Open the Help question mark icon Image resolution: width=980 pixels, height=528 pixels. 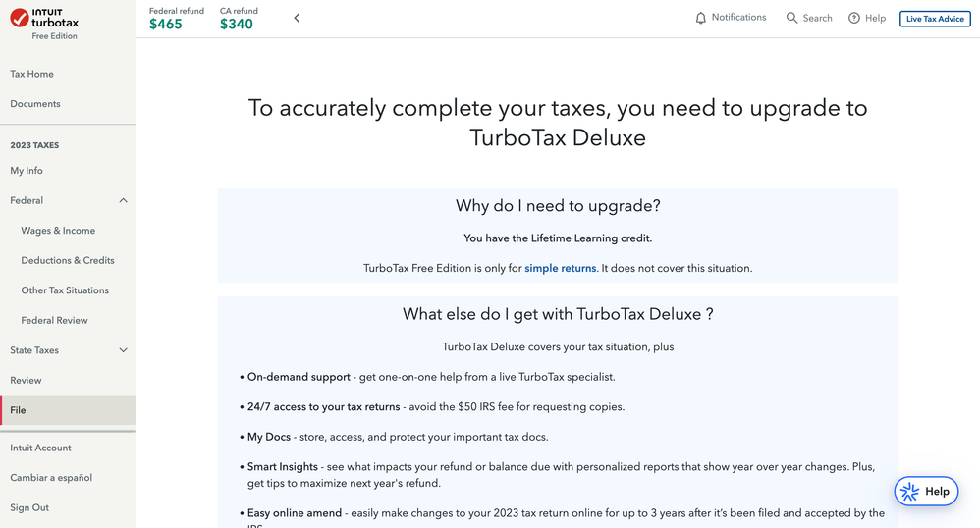click(x=853, y=18)
